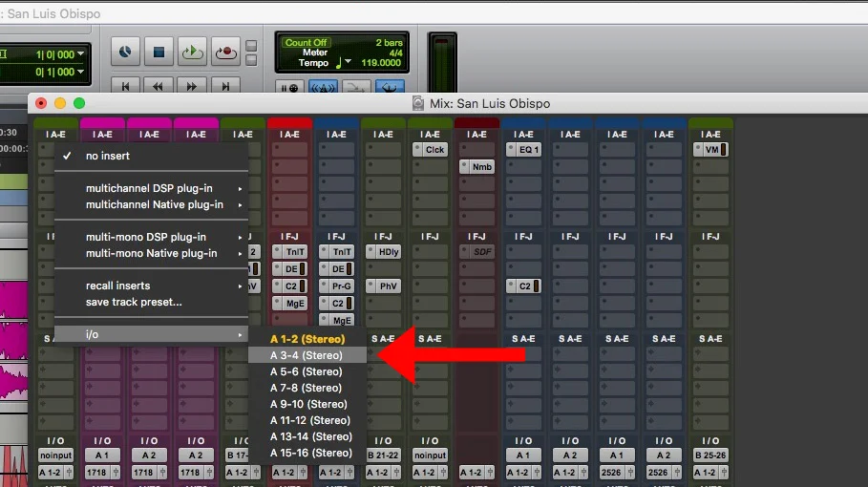Click upper small indicator square beside Record

(251, 46)
